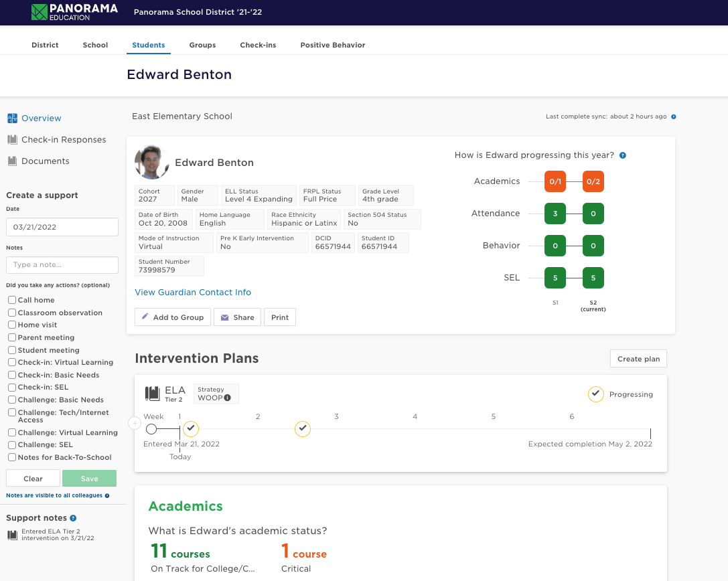Open View Guardian Contact Info link
This screenshot has height=581, width=728.
pyautogui.click(x=193, y=293)
